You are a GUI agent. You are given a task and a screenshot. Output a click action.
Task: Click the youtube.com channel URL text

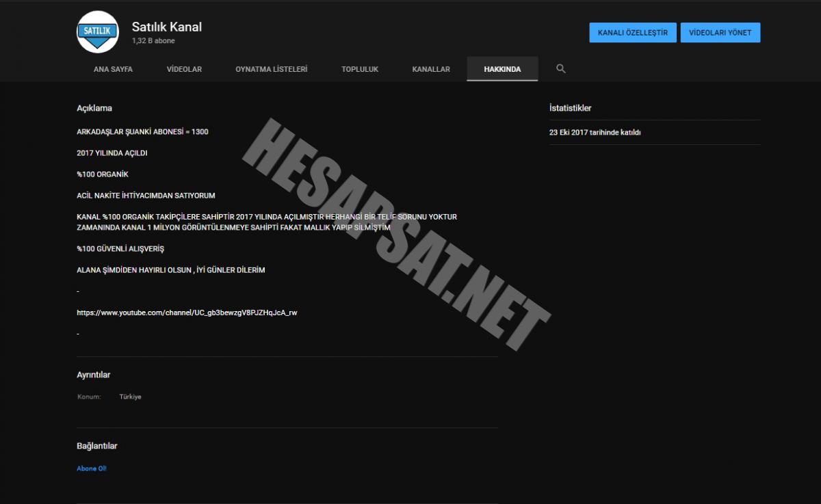pos(187,313)
